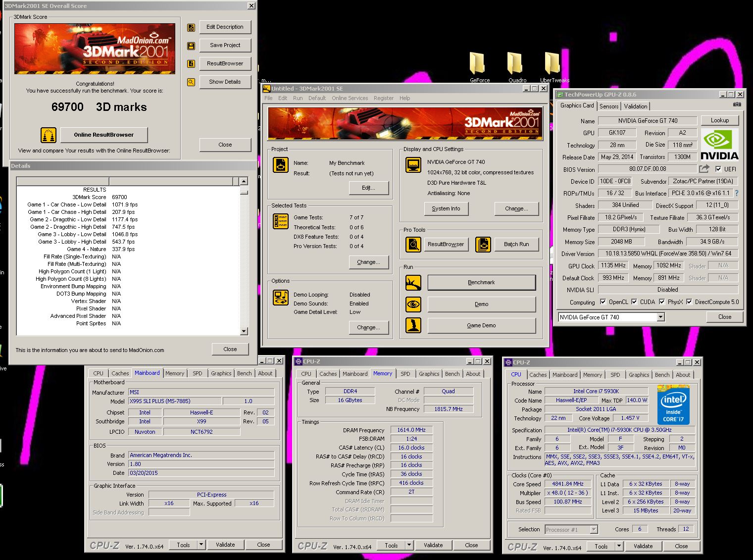Open the GeForce folder on desktop
The height and width of the screenshot is (560, 753).
coord(479,67)
